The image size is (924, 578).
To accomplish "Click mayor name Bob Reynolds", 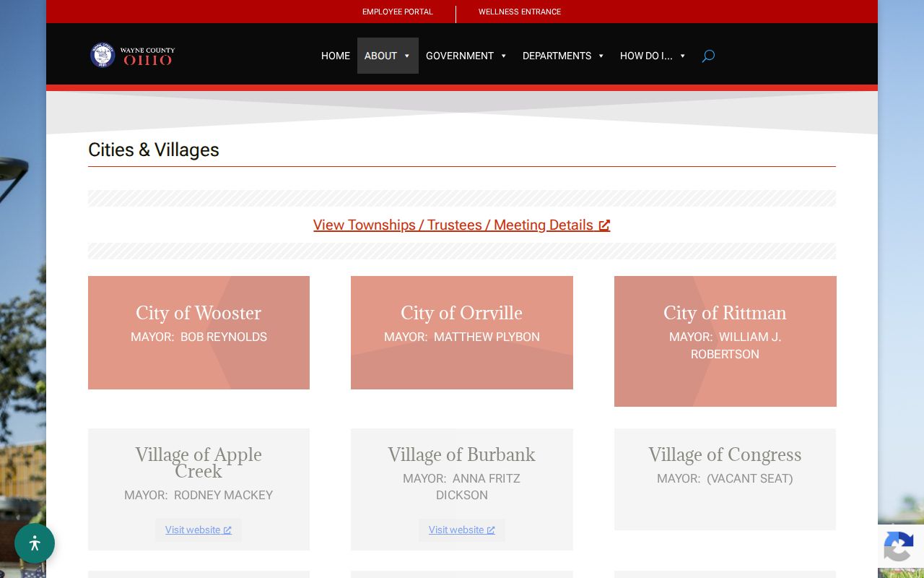I will point(224,337).
